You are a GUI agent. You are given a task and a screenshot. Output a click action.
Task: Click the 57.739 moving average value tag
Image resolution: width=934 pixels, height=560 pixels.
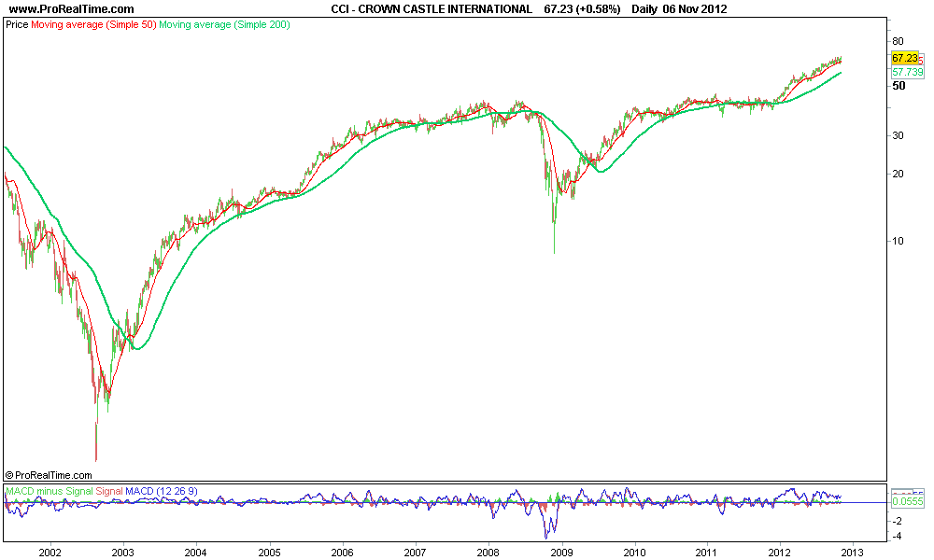(x=908, y=72)
